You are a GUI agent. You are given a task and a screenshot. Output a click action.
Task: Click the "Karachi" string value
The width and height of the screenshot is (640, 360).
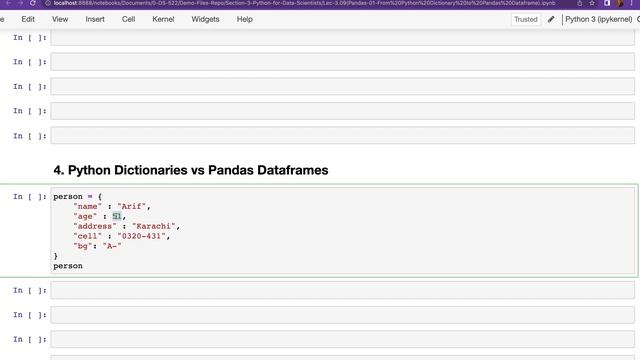pos(153,226)
